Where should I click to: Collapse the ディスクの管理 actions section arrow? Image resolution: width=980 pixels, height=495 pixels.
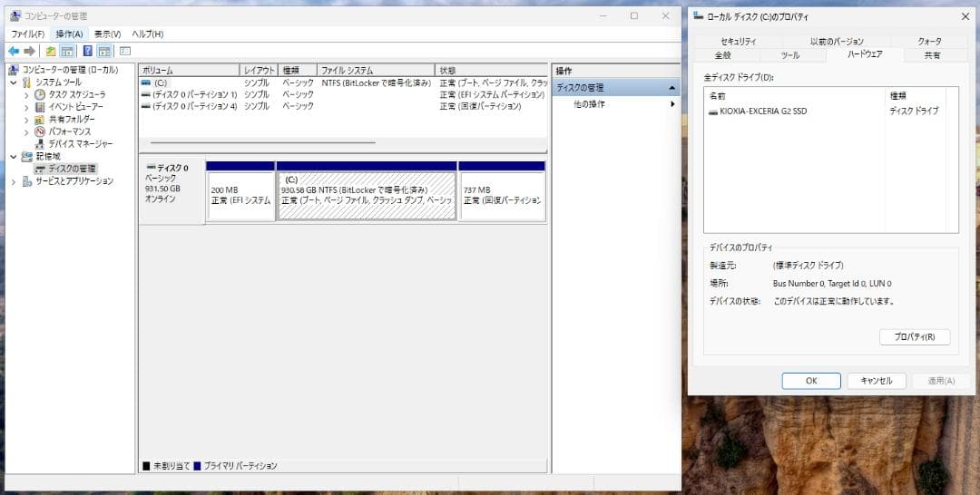tap(671, 88)
